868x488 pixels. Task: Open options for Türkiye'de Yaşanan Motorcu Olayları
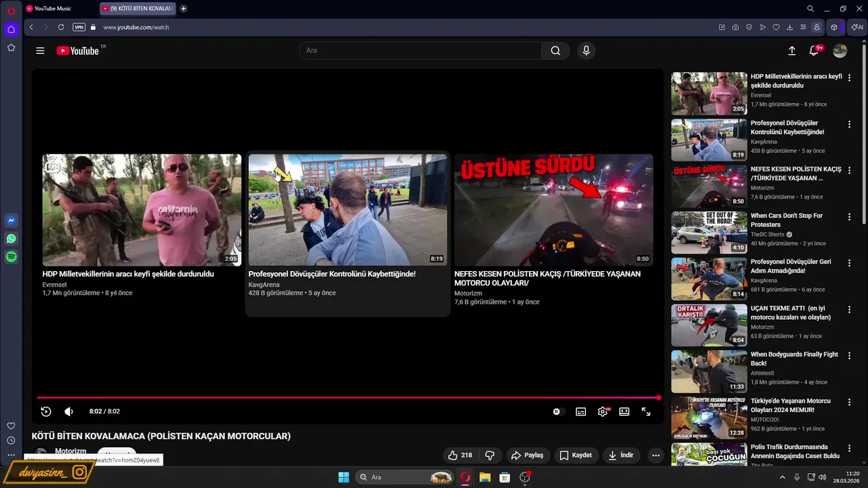pyautogui.click(x=849, y=402)
